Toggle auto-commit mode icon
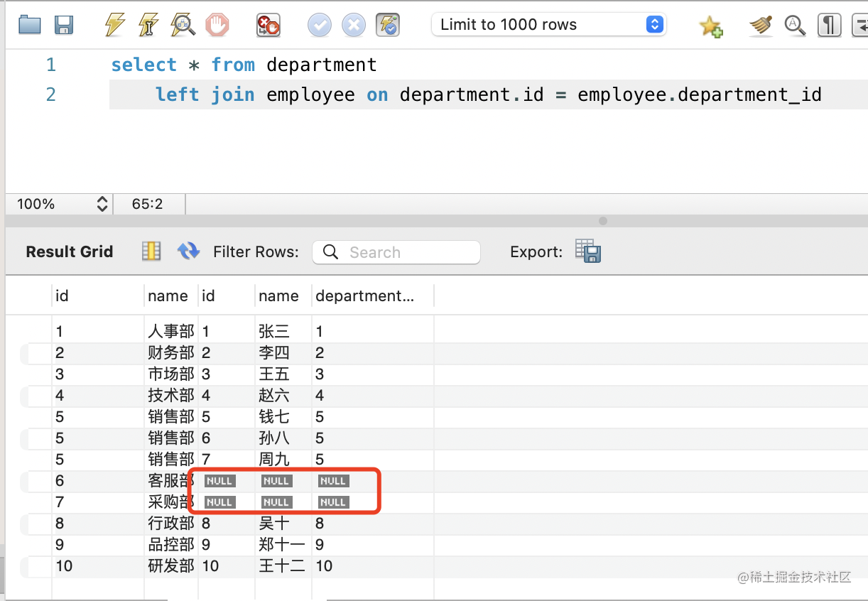 tap(388, 26)
